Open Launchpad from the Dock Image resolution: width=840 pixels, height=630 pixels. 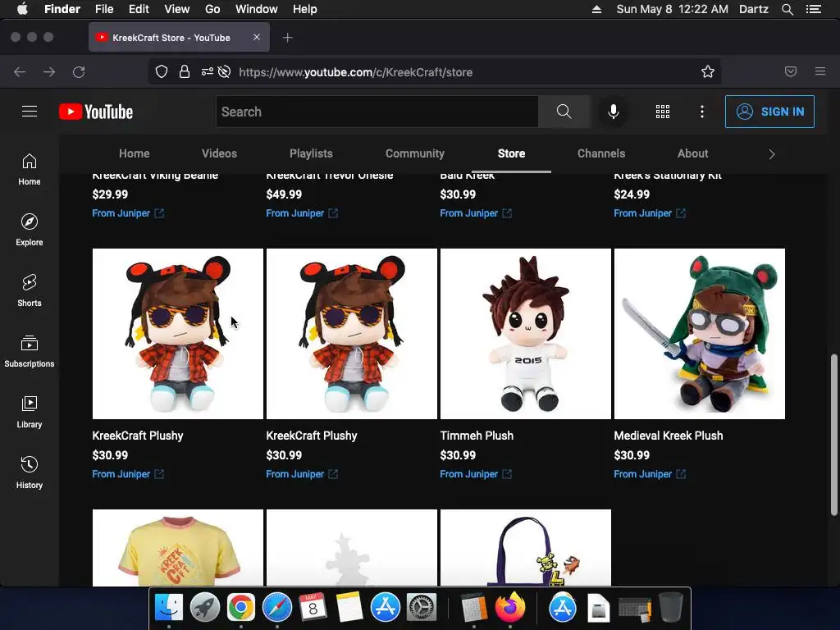click(204, 608)
